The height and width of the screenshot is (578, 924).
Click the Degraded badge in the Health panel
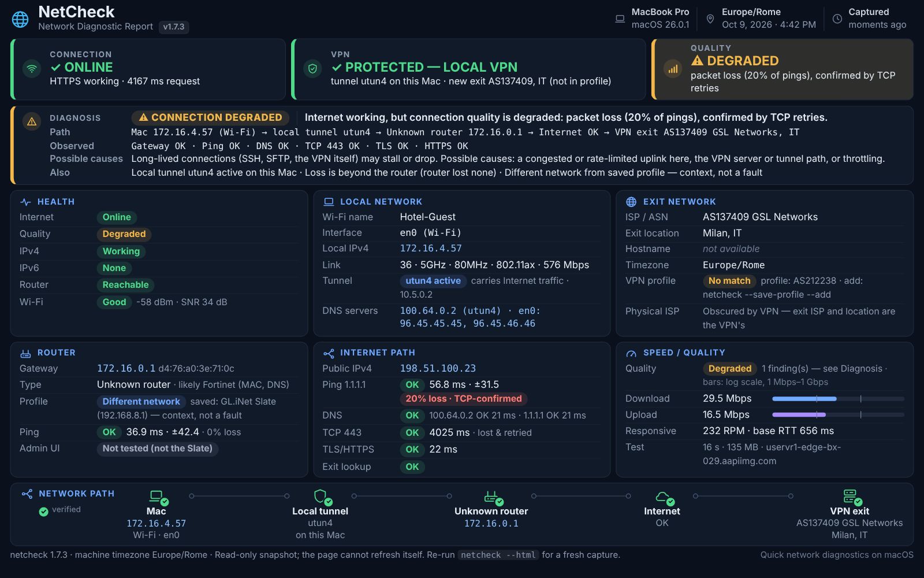(124, 234)
